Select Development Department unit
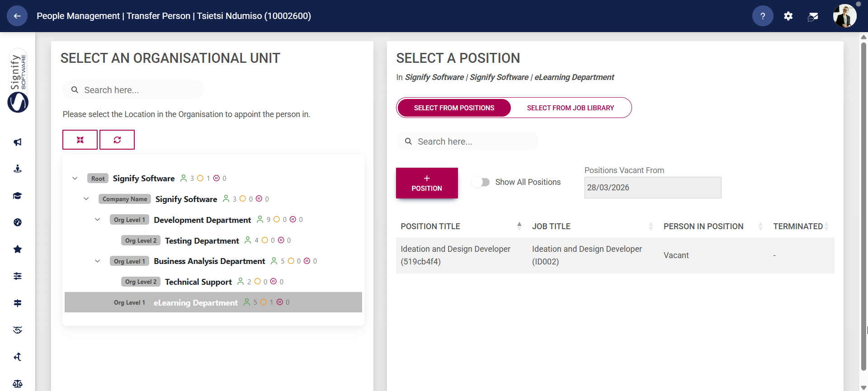The image size is (868, 391). click(x=202, y=220)
